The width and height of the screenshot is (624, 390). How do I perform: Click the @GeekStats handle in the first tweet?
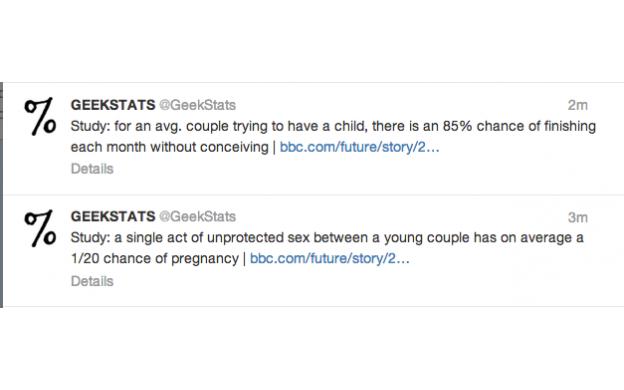197,105
